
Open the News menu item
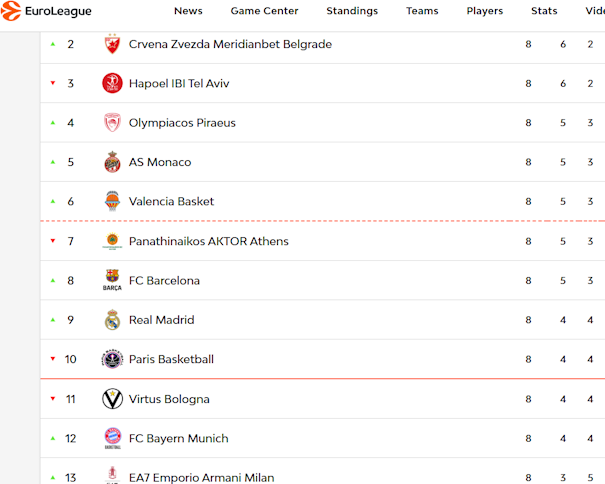pyautogui.click(x=188, y=11)
